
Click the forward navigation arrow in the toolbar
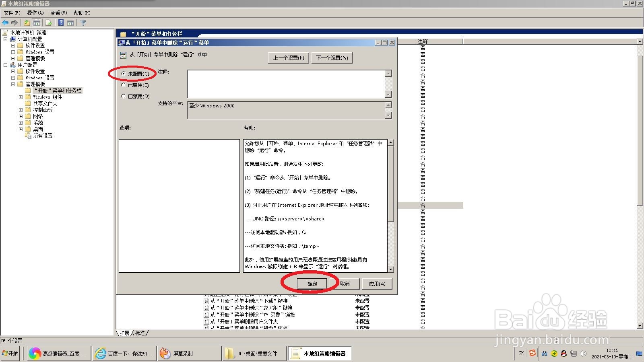pyautogui.click(x=14, y=23)
